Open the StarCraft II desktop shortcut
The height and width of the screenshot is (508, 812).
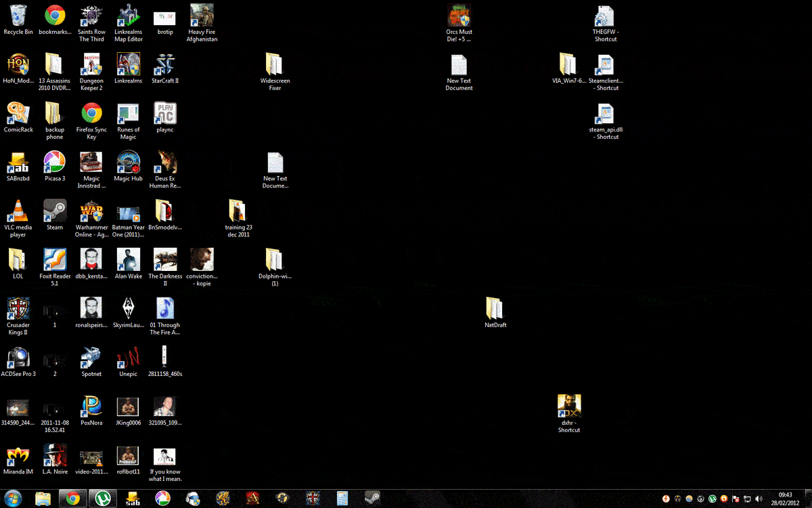(x=164, y=65)
